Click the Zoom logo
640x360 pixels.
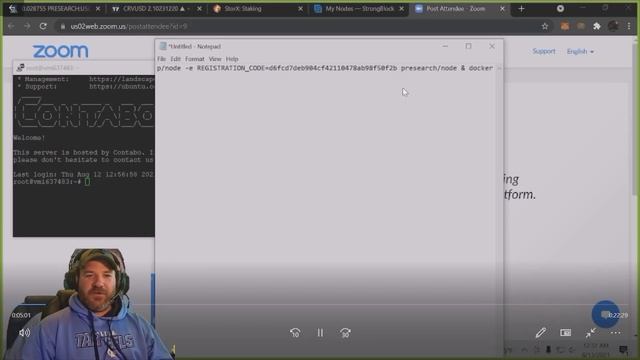60,51
